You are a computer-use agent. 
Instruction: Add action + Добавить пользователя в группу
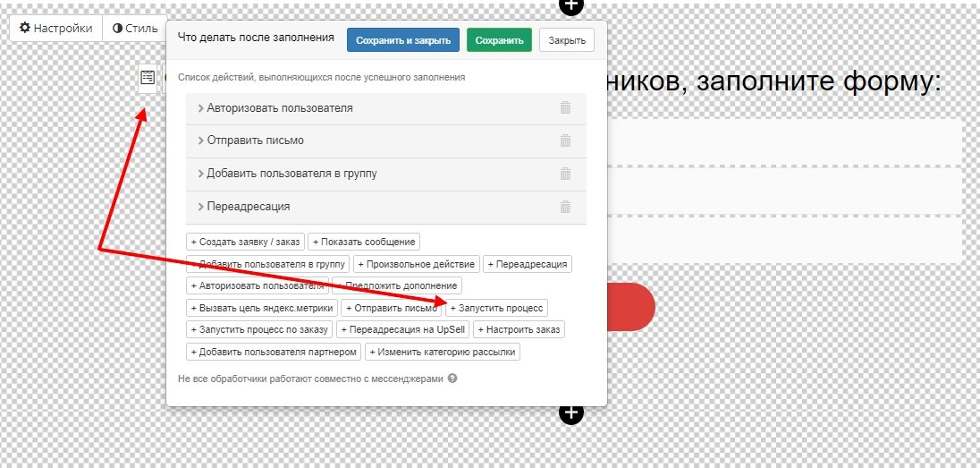267,264
